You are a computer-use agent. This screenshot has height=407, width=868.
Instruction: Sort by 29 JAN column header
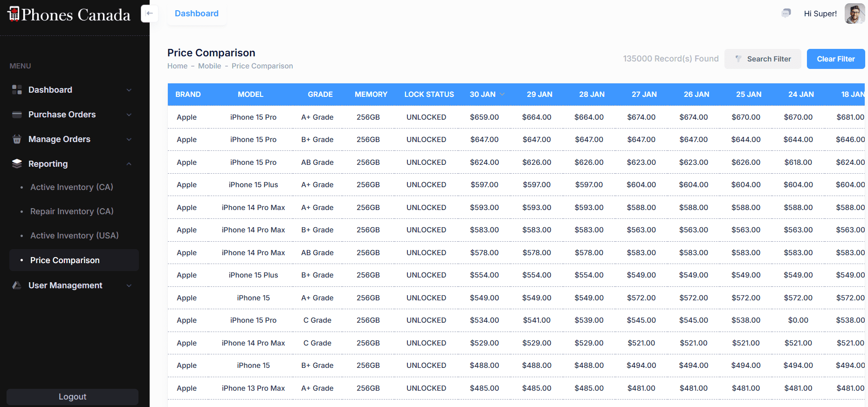pyautogui.click(x=540, y=94)
